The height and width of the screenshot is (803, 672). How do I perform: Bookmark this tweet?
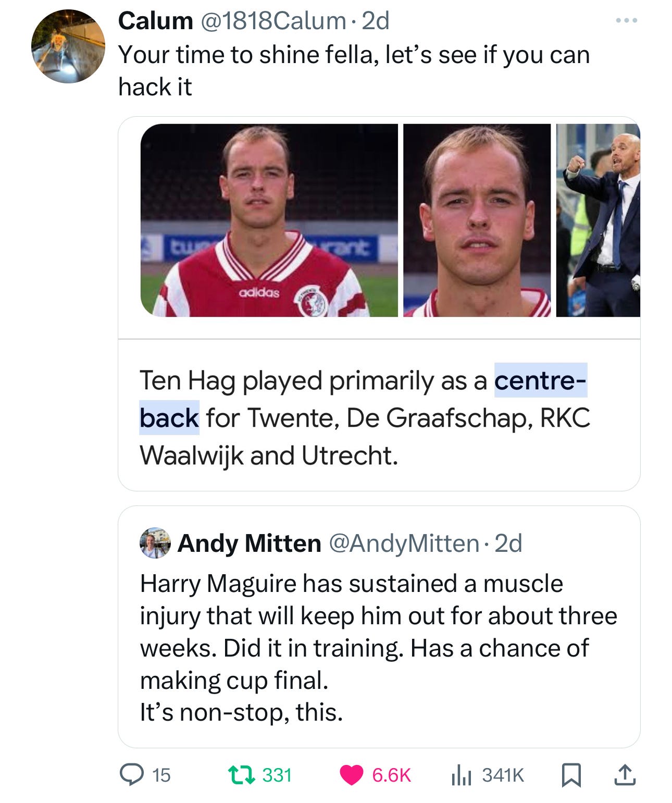click(571, 775)
